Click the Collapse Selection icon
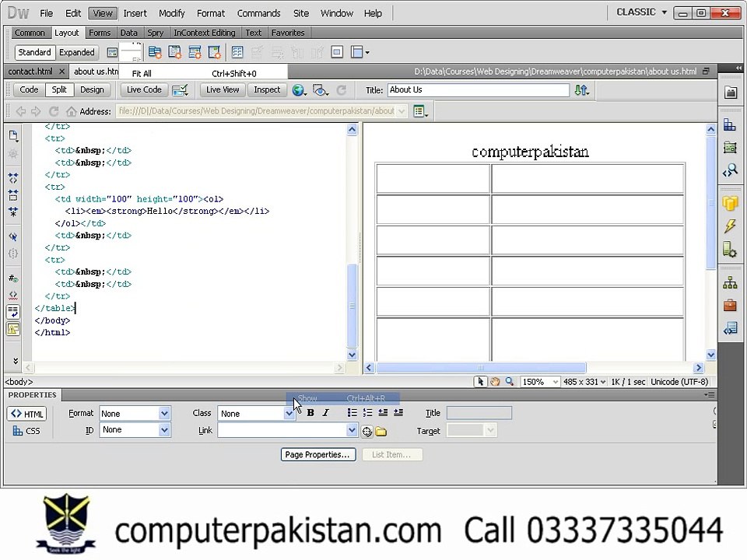 pyautogui.click(x=13, y=194)
